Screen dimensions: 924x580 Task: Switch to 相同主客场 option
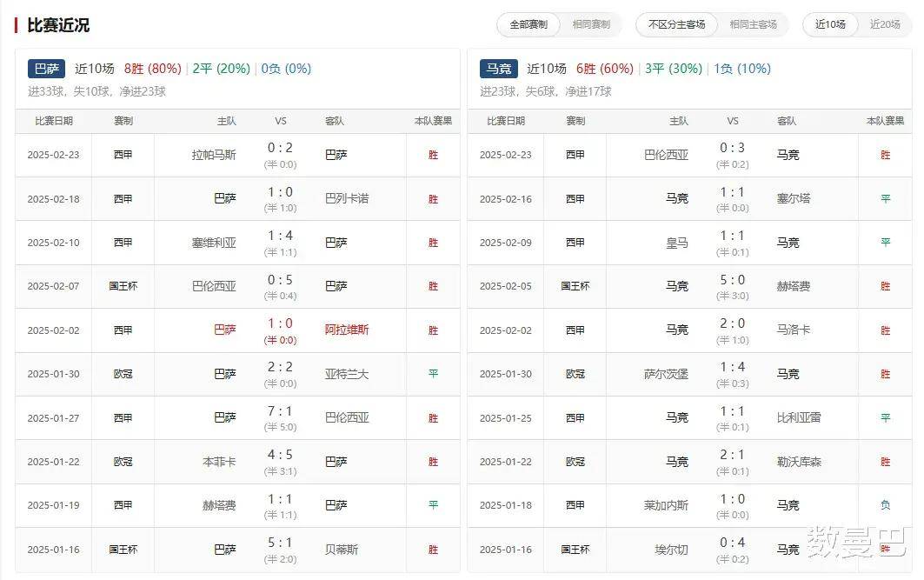point(753,24)
